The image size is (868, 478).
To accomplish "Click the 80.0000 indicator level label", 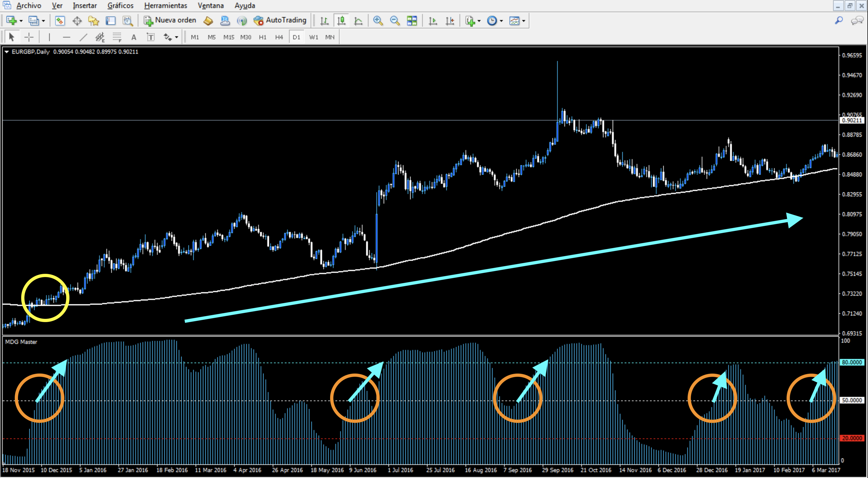I will [x=852, y=363].
